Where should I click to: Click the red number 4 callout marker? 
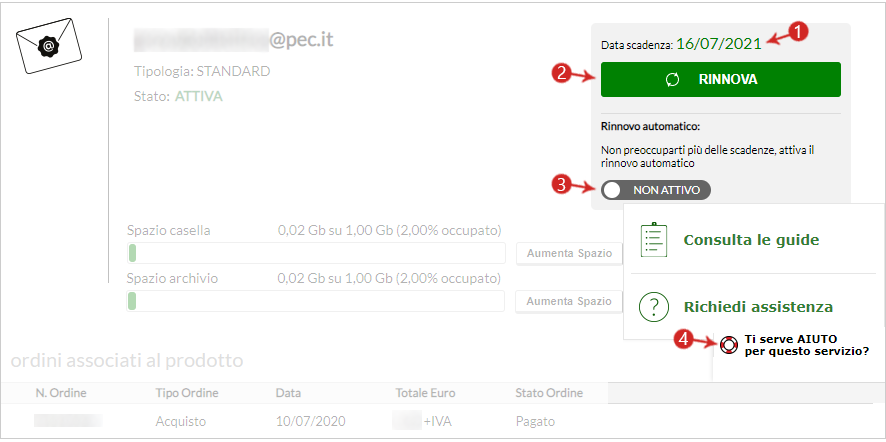(x=684, y=340)
